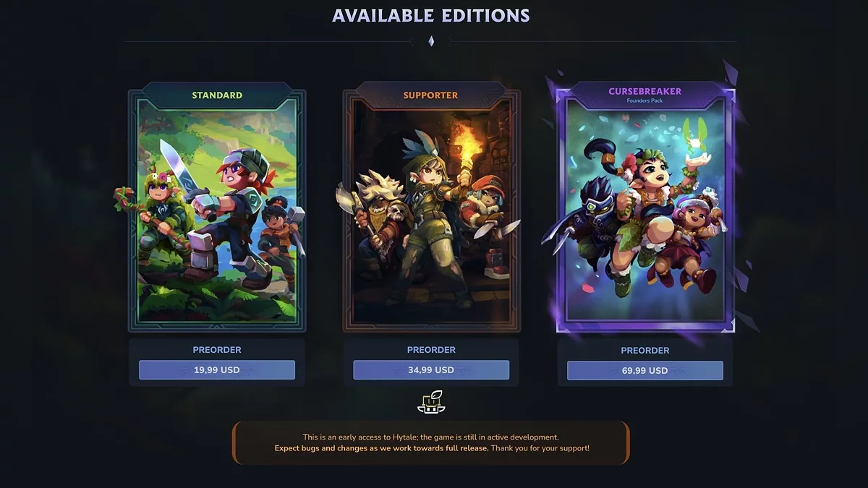868x488 pixels.
Task: Click the Cursebreaker Founders Pack title banner
Action: [x=645, y=95]
